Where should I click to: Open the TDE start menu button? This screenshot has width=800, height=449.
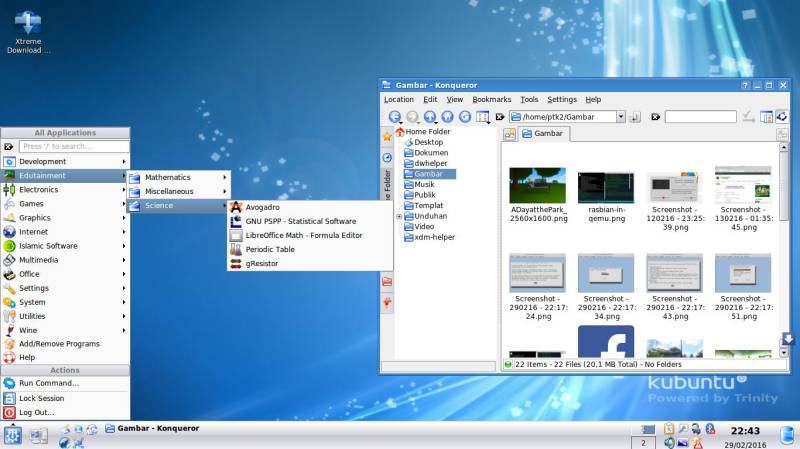click(13, 435)
